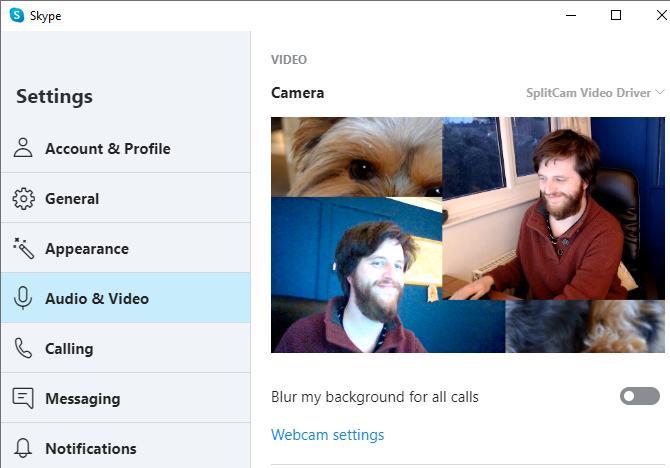Screen dimensions: 670x468
Task: Click the Calling phone icon
Action: coord(23,349)
